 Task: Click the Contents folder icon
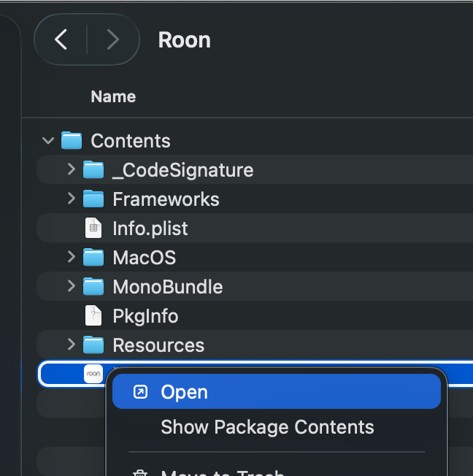(71, 140)
